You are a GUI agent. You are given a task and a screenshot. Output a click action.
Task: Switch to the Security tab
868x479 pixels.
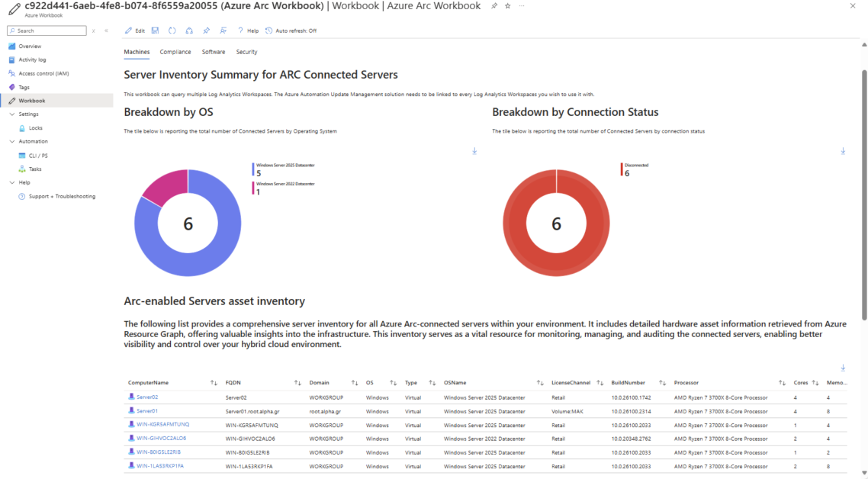click(x=246, y=52)
